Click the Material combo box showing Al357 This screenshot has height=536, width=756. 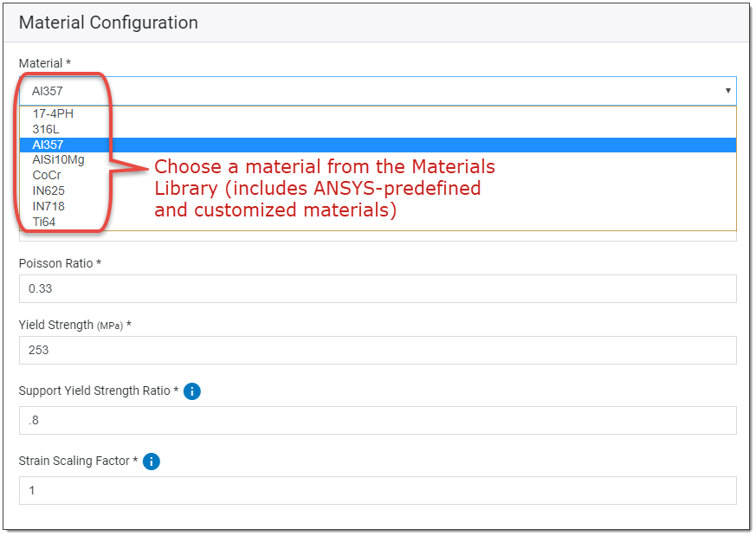(x=372, y=91)
